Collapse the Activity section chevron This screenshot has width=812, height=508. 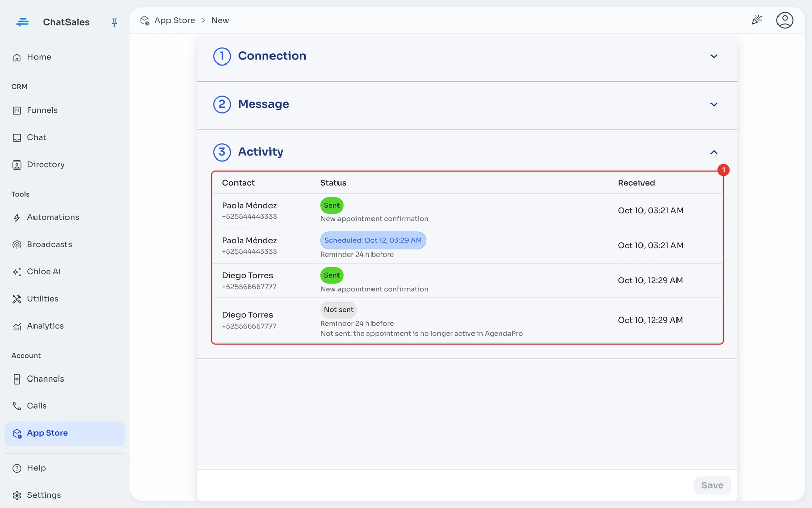coord(714,152)
